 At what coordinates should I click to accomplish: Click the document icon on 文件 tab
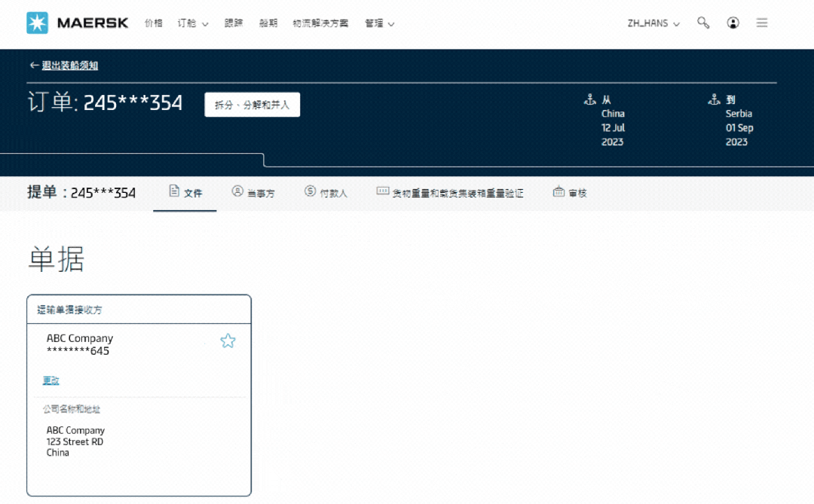pyautogui.click(x=174, y=191)
